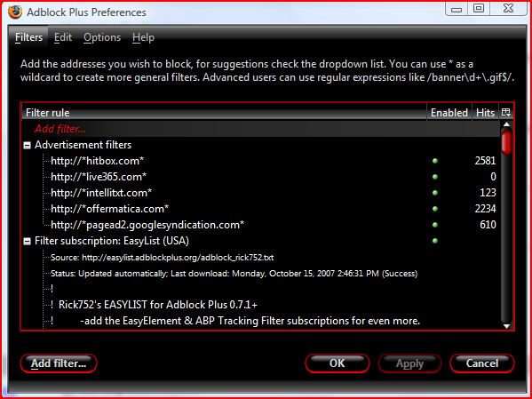The image size is (532, 399).
Task: Click the scrollbar up arrow
Action: [506, 124]
